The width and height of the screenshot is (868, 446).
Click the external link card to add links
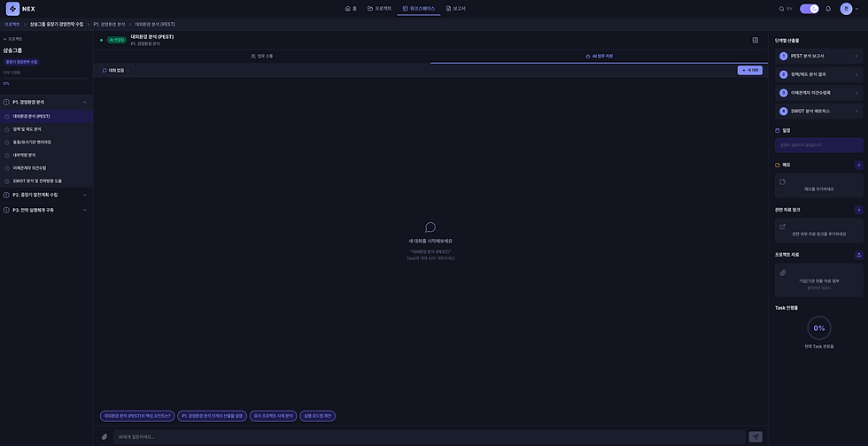[x=818, y=230]
